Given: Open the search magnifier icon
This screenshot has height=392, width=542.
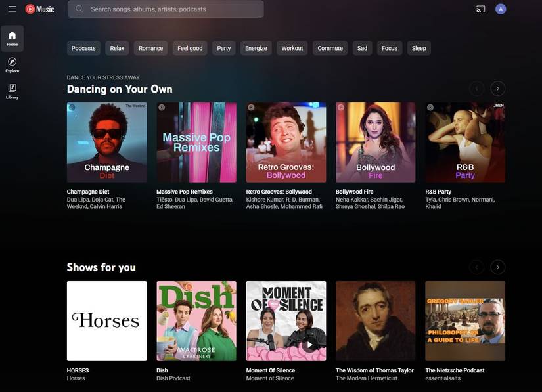Looking at the screenshot, I should [78, 9].
